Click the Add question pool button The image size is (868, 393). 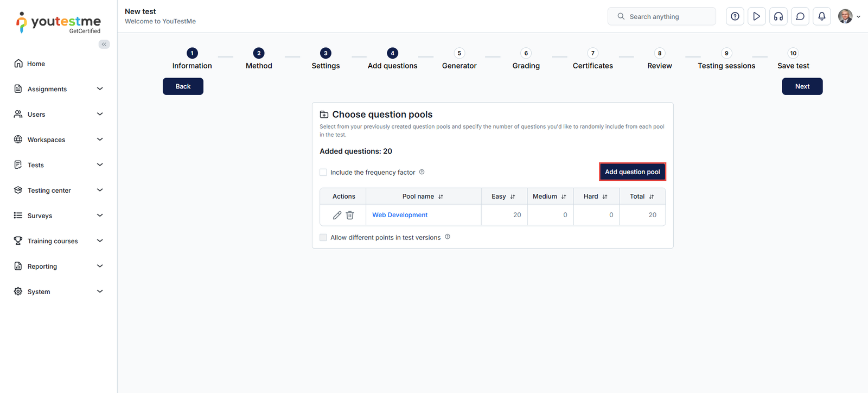[x=632, y=172]
